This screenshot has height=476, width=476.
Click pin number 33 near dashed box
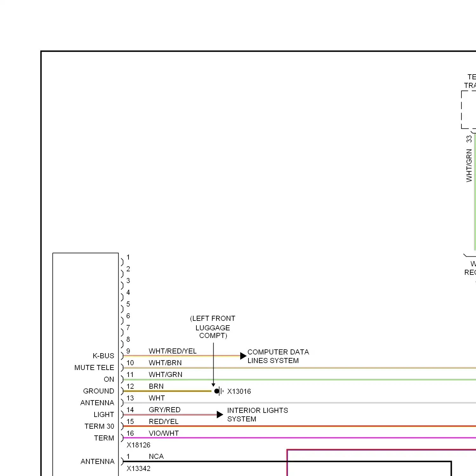(469, 139)
